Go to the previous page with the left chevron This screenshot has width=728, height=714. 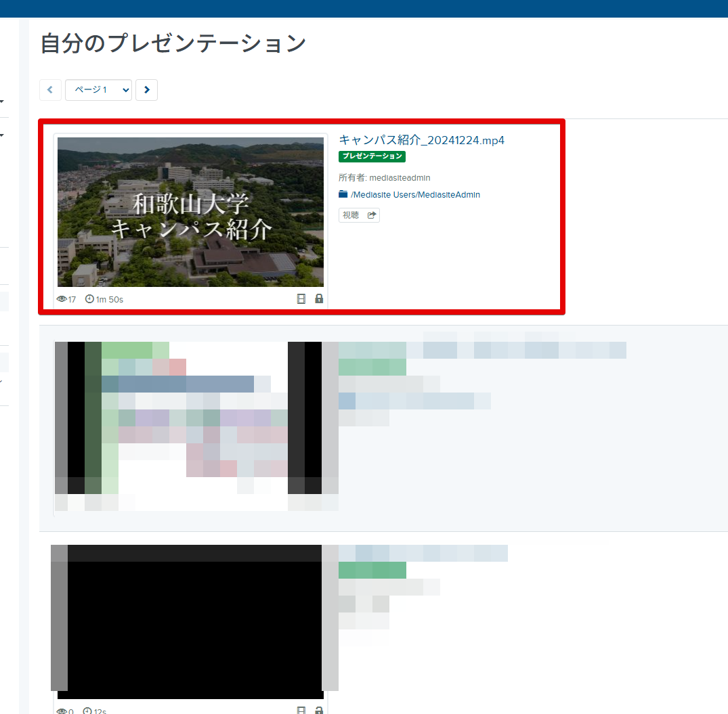pyautogui.click(x=50, y=90)
